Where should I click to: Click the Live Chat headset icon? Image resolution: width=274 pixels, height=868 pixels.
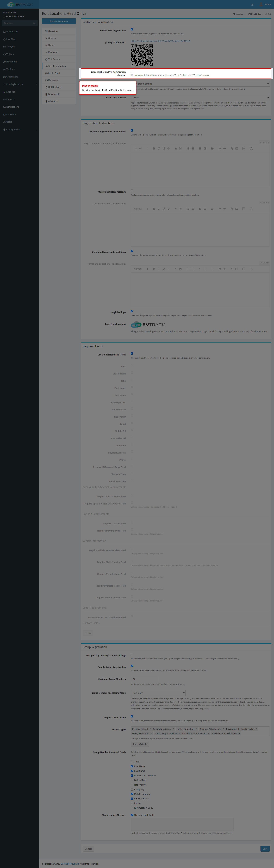click(4, 39)
